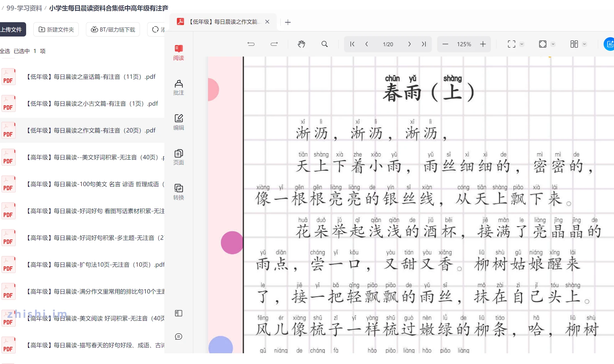Click the two-page layout icon

tap(574, 44)
